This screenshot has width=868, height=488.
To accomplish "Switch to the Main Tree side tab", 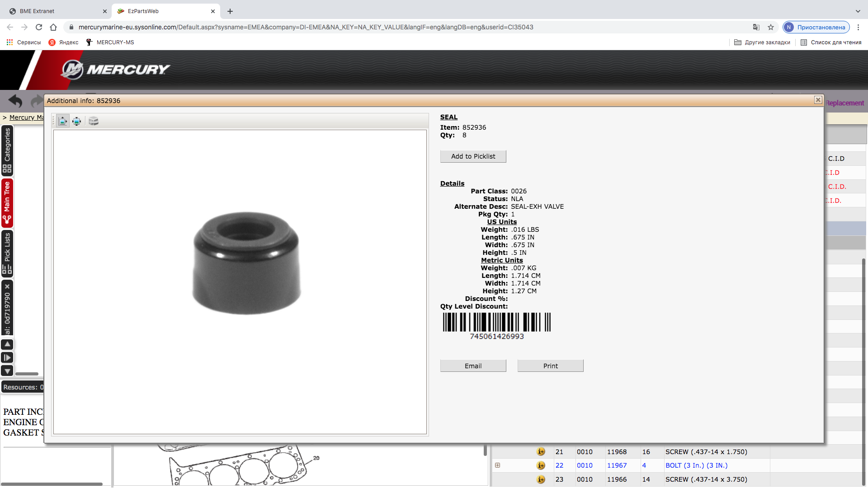I will click(x=7, y=203).
